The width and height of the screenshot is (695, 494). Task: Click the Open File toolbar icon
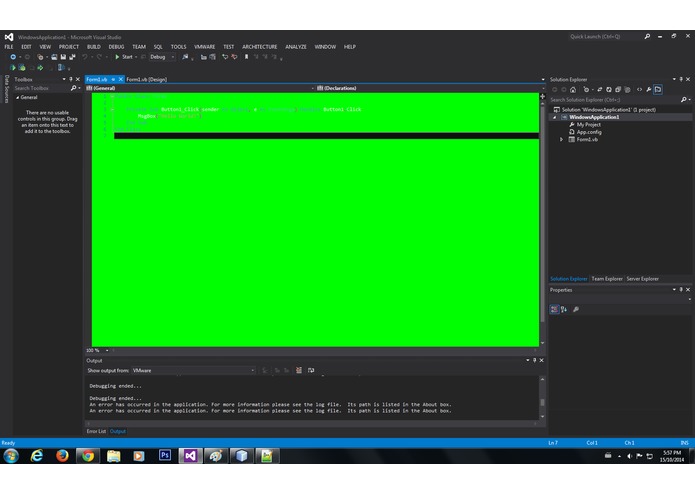click(x=54, y=57)
